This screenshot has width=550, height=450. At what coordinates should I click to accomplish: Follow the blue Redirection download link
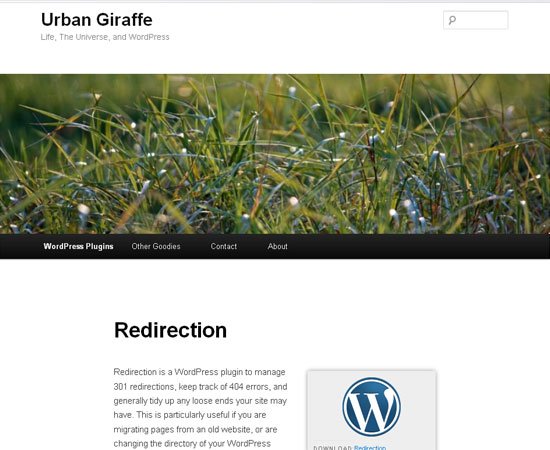pos(370,448)
